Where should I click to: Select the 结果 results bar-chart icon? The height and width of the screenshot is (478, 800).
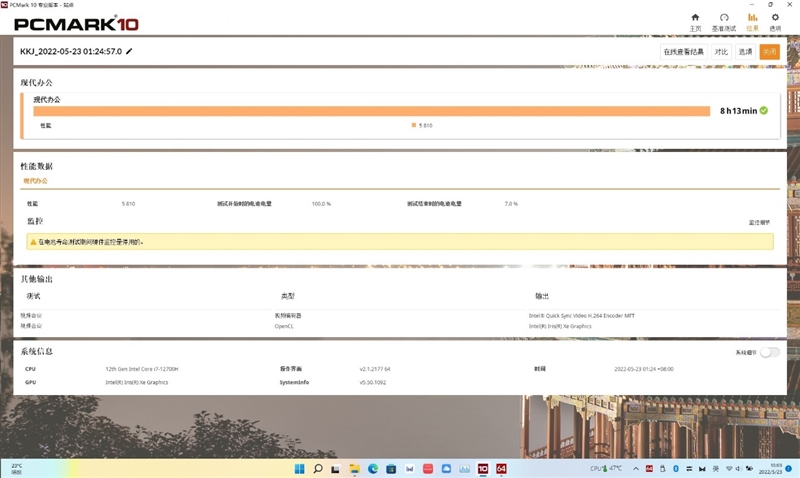tap(753, 17)
